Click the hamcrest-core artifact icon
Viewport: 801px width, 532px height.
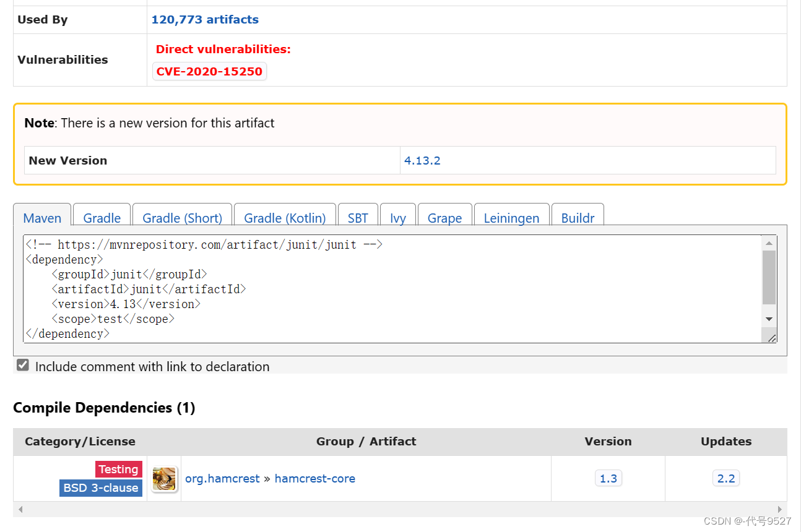(165, 479)
